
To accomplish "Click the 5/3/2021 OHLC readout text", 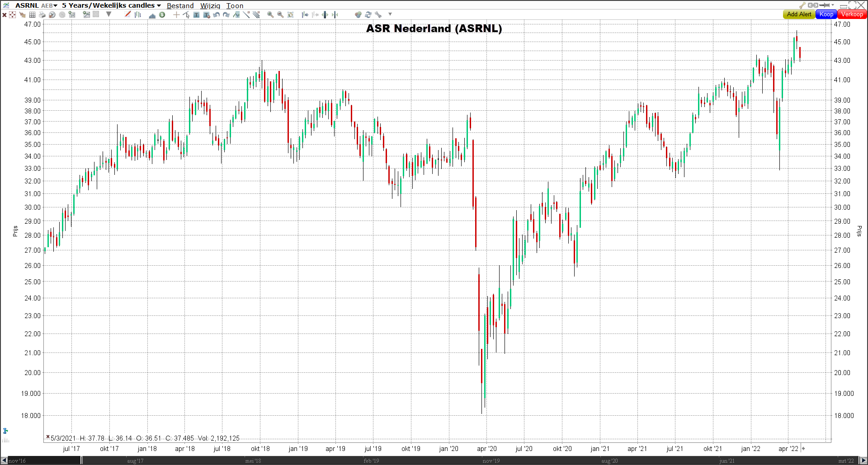I will pyautogui.click(x=145, y=438).
